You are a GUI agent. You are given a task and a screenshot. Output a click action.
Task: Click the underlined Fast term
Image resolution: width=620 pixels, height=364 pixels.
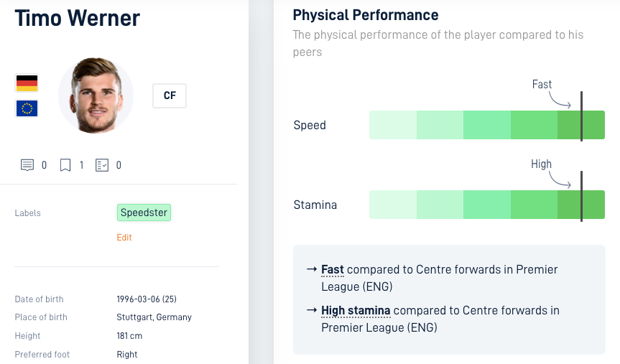[333, 269]
